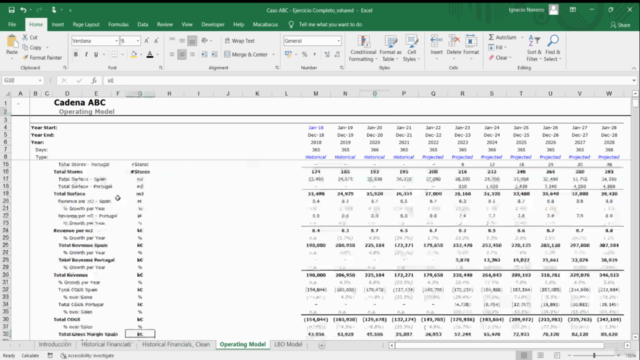Open the Borders icon in the Font group
Screen dimensions: 640x360
click(115, 54)
